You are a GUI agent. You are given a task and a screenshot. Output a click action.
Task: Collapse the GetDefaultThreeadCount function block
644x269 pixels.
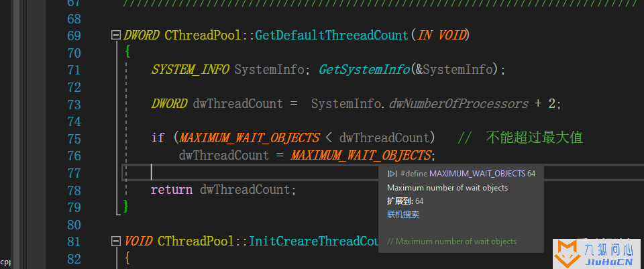point(116,36)
